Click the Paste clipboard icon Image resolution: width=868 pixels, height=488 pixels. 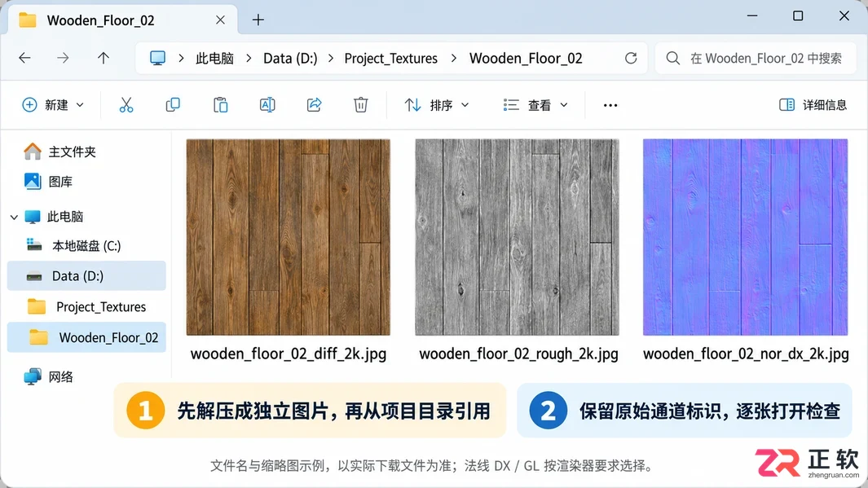(x=220, y=104)
